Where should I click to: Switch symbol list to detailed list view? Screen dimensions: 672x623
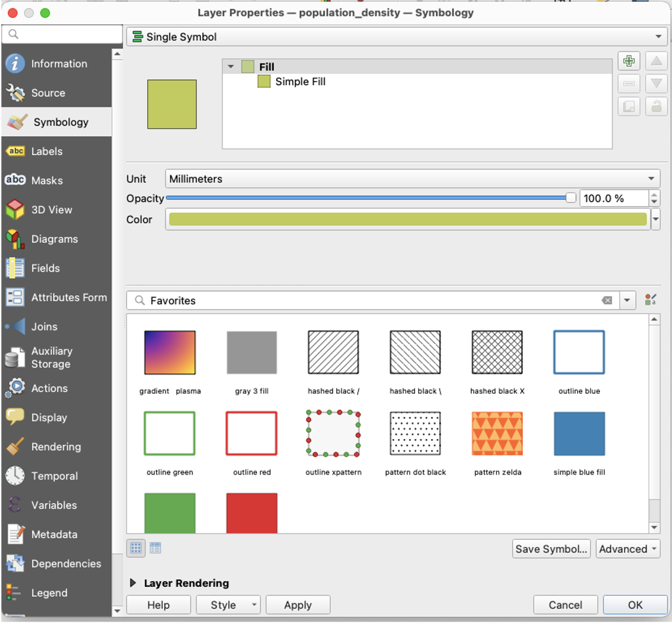[154, 548]
